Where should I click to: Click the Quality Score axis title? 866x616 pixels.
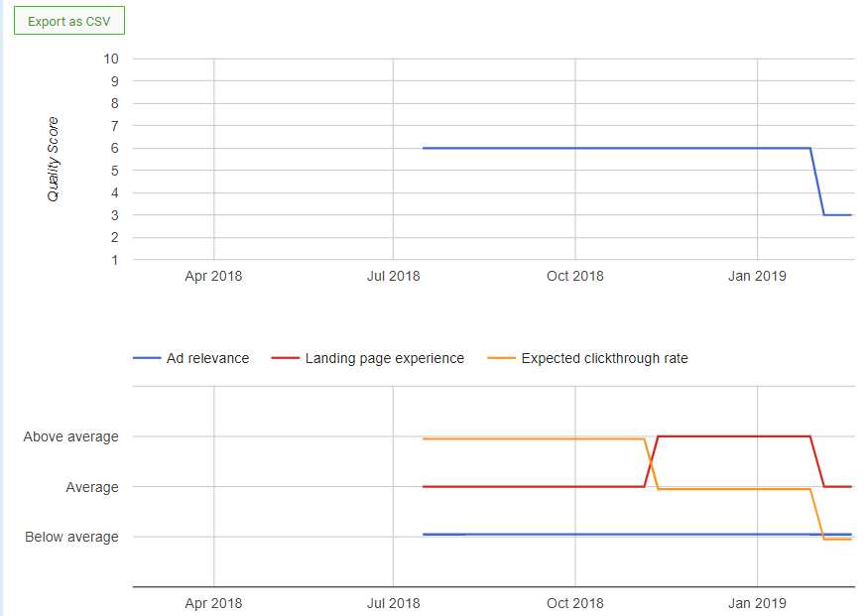(54, 159)
